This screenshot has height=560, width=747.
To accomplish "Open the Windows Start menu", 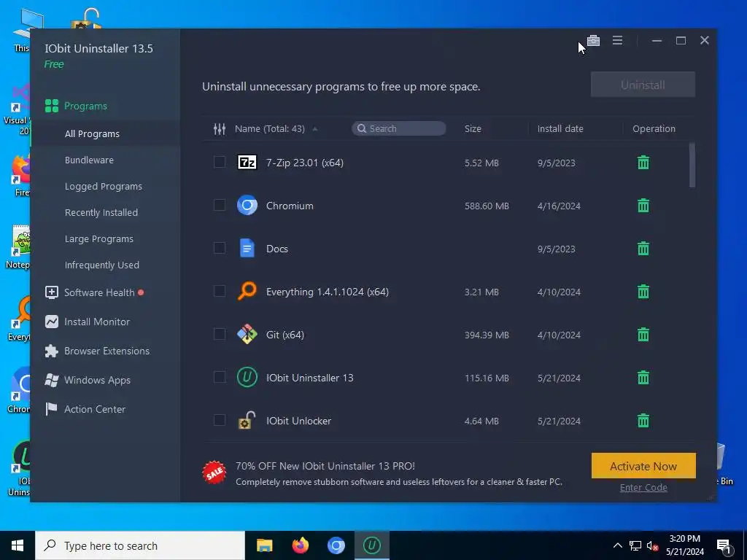I will pyautogui.click(x=18, y=545).
